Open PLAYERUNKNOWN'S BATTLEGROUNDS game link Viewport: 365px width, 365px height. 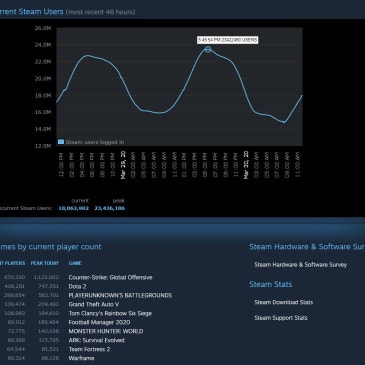[120, 295]
